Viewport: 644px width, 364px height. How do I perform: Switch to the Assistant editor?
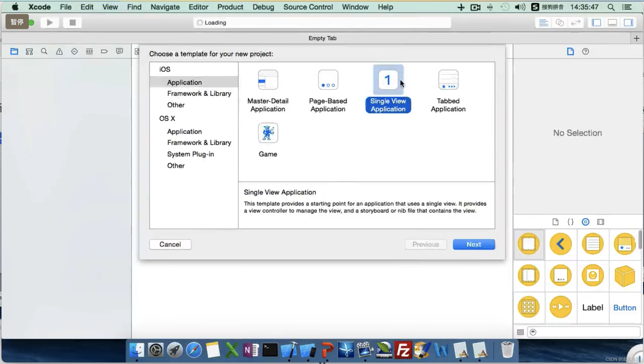560,23
